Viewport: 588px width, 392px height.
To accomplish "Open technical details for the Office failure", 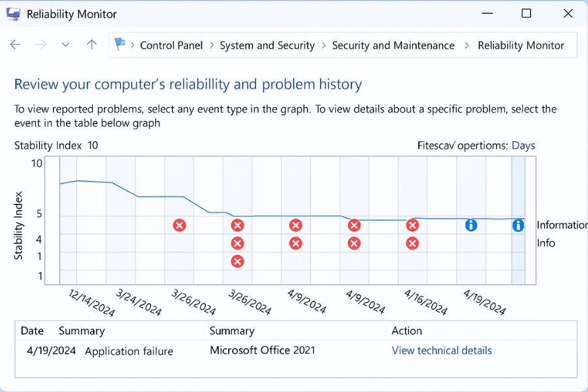I will tap(442, 351).
